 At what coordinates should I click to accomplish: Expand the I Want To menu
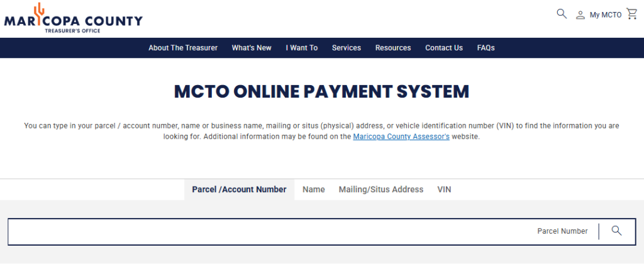click(302, 48)
